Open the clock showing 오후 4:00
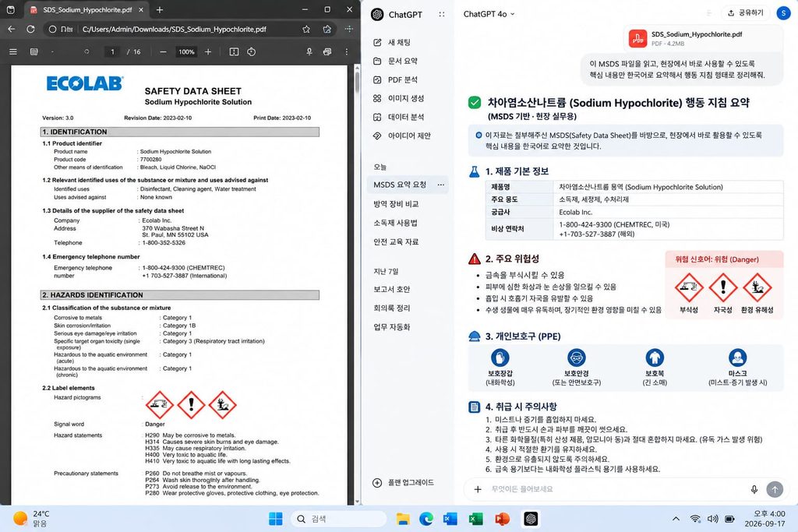Image resolution: width=798 pixels, height=532 pixels. click(x=765, y=519)
